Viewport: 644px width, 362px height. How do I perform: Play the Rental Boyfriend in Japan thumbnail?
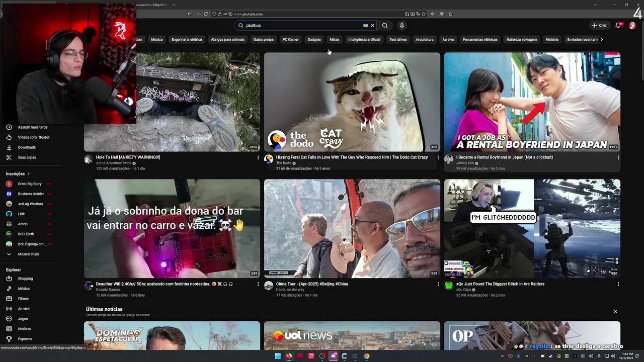532,102
